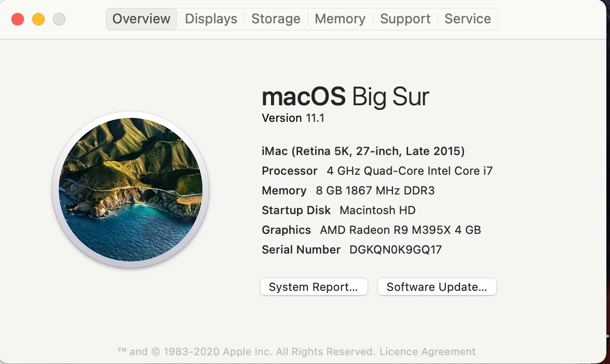Select the serial number DGKQN0K9GQ17
610x364 pixels.
396,249
